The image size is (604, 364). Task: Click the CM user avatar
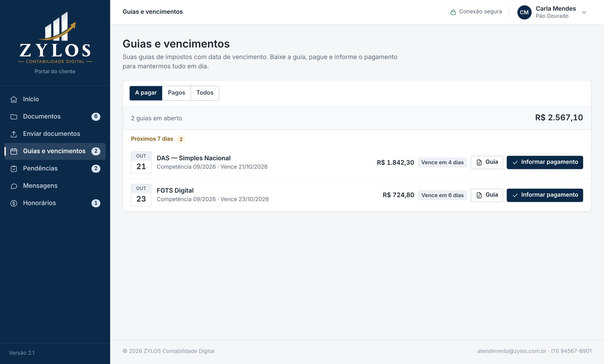(x=524, y=12)
